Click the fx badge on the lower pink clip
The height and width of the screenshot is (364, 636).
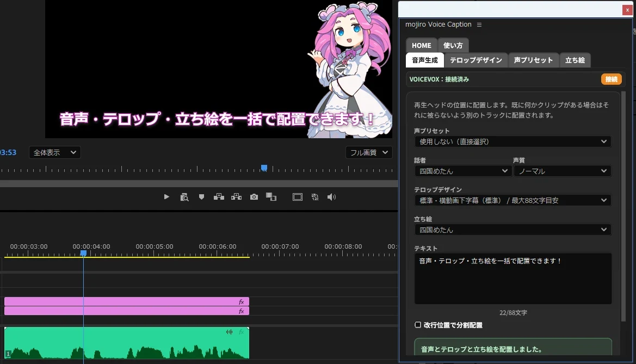(x=242, y=311)
